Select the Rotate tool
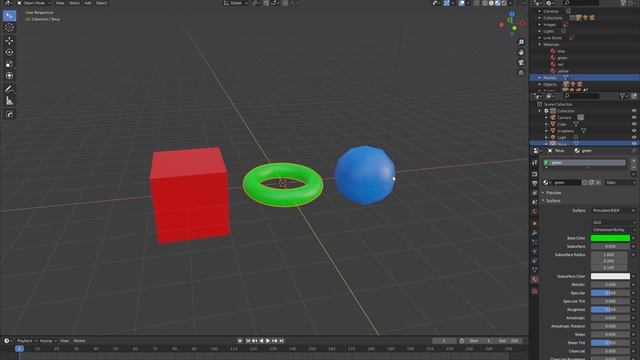The height and width of the screenshot is (360, 640). click(x=9, y=52)
